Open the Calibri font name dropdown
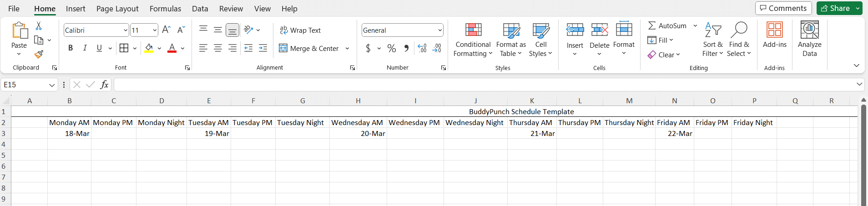The width and height of the screenshot is (868, 206). 126,30
